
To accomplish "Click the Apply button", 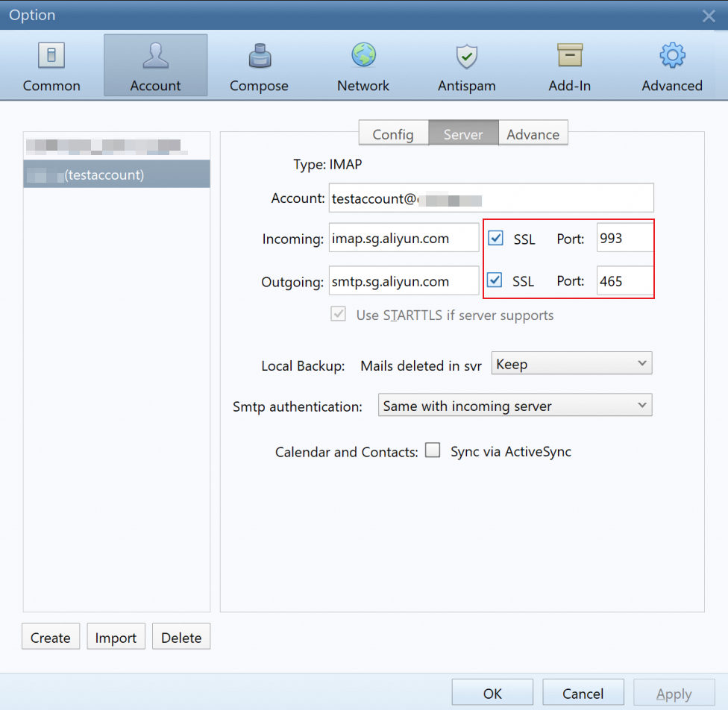I will [x=674, y=694].
